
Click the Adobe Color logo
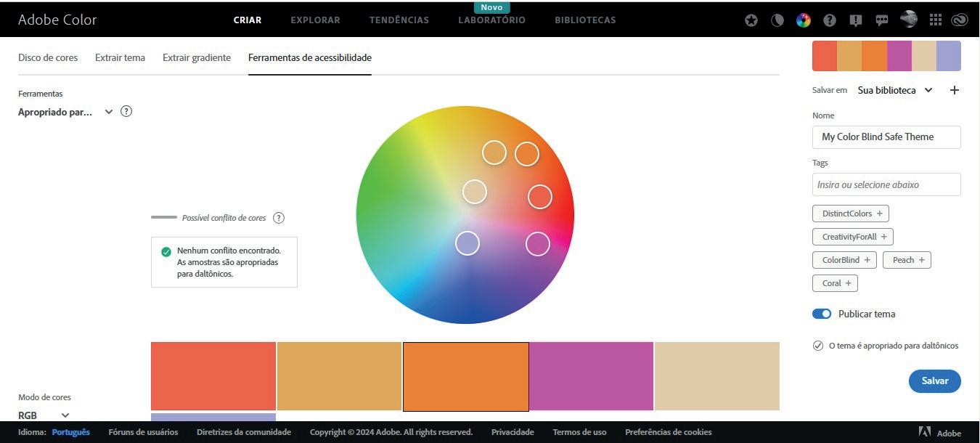point(57,20)
